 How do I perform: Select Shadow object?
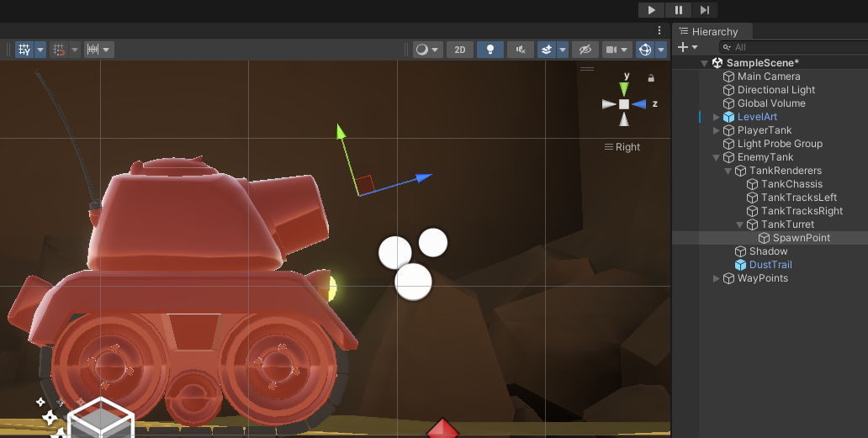pos(768,251)
